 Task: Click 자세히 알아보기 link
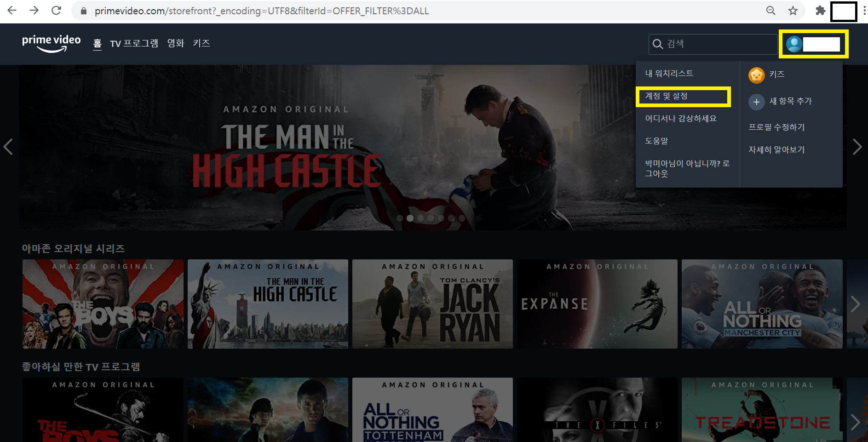[776, 150]
